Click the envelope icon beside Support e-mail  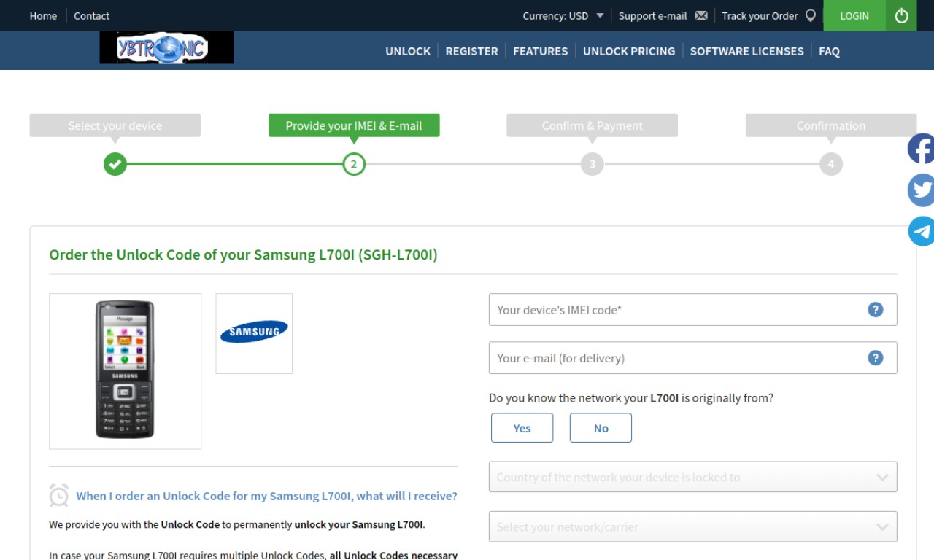coord(701,15)
